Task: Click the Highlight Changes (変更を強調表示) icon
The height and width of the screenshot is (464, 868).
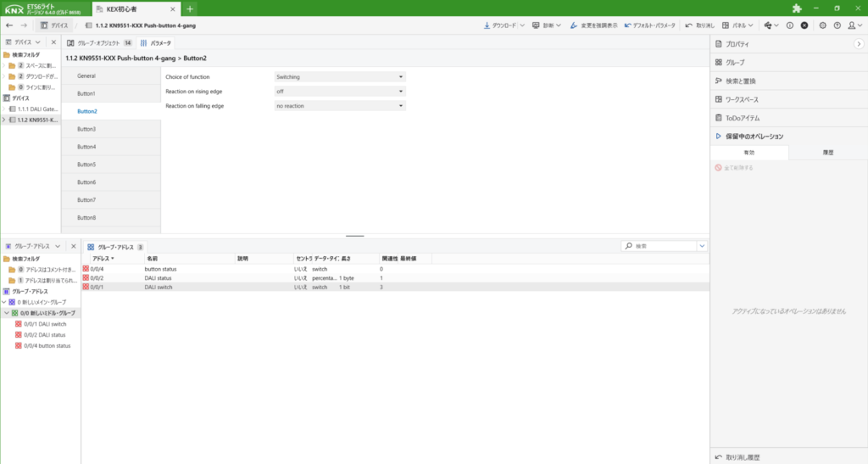Action: (x=574, y=25)
